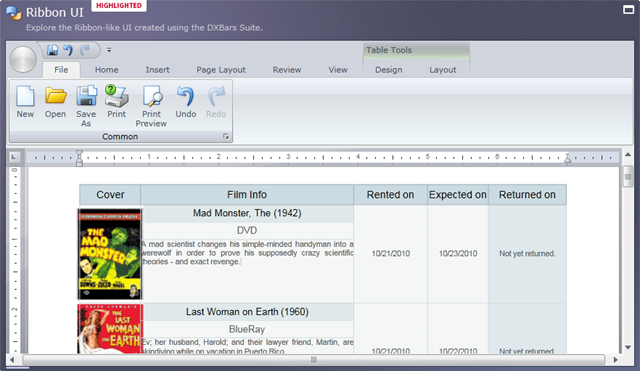Click the left indent marker on ruler
640x371 pixels.
click(79, 158)
